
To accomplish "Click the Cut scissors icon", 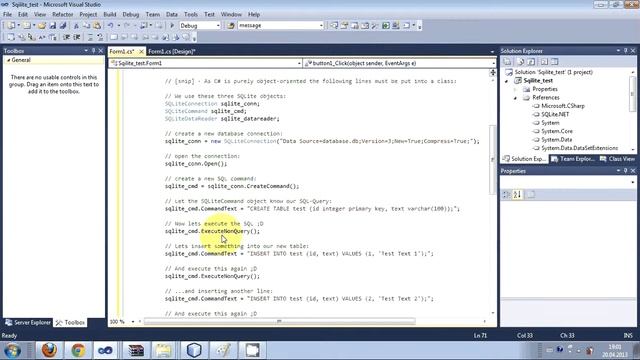I will [x=76, y=26].
